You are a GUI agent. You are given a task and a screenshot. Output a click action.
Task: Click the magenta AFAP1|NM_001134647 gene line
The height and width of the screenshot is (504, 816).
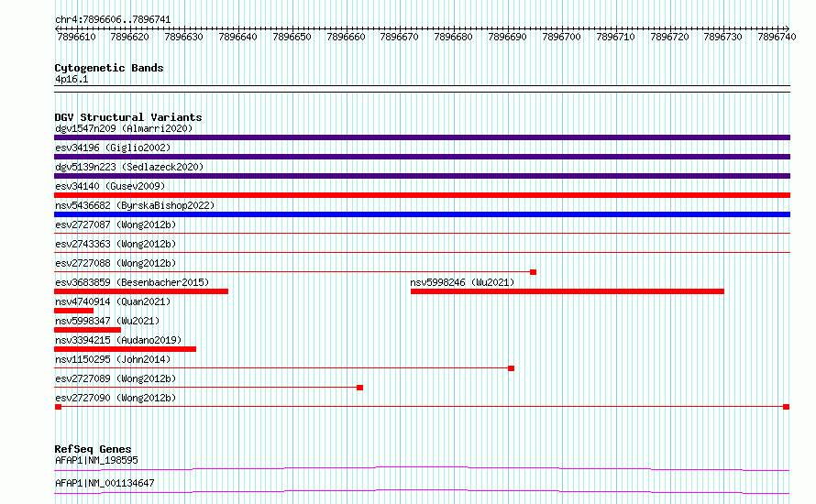click(422, 491)
